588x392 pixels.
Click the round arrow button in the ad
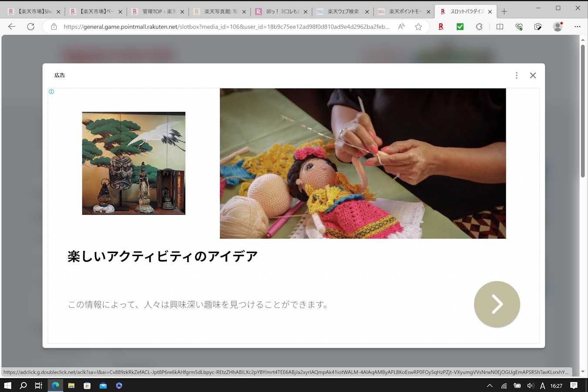click(x=497, y=304)
